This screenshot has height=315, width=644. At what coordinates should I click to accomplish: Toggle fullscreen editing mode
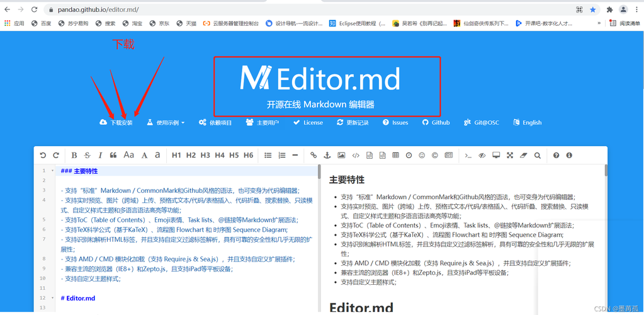[x=510, y=156]
